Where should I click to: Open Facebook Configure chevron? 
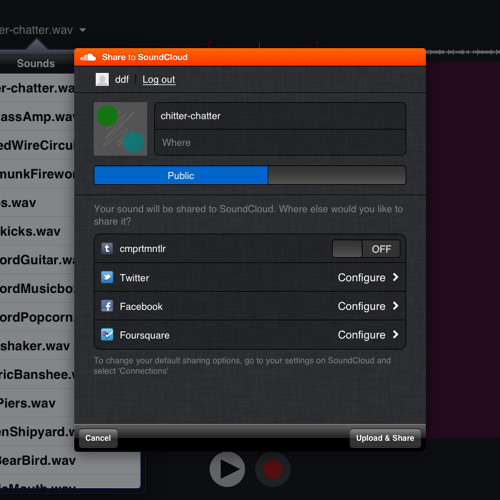click(395, 306)
